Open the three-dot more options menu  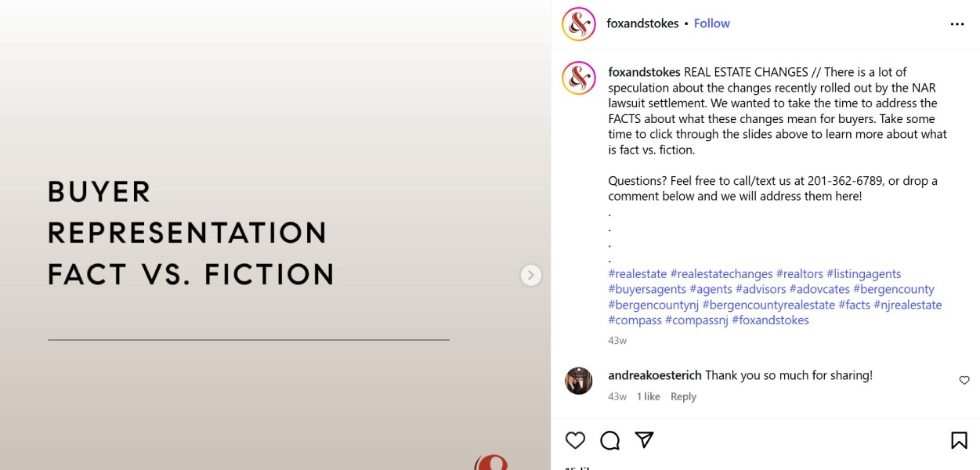click(956, 24)
